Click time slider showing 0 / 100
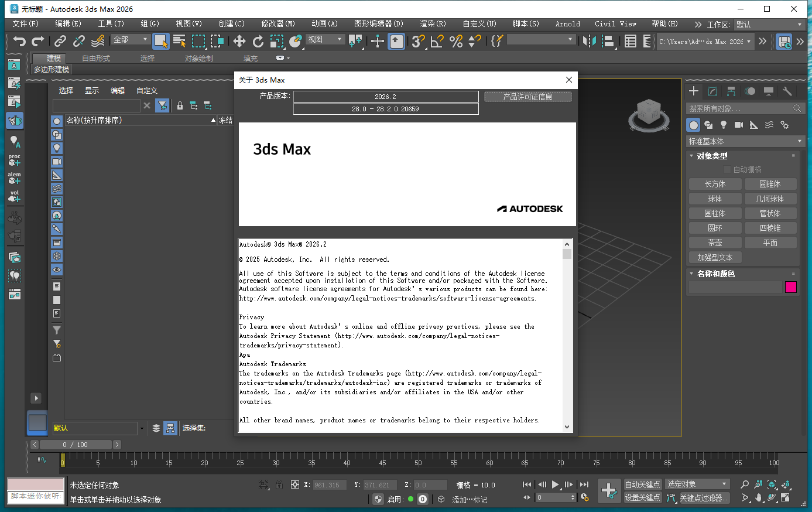Screen dimensions: 812x512 coord(75,445)
